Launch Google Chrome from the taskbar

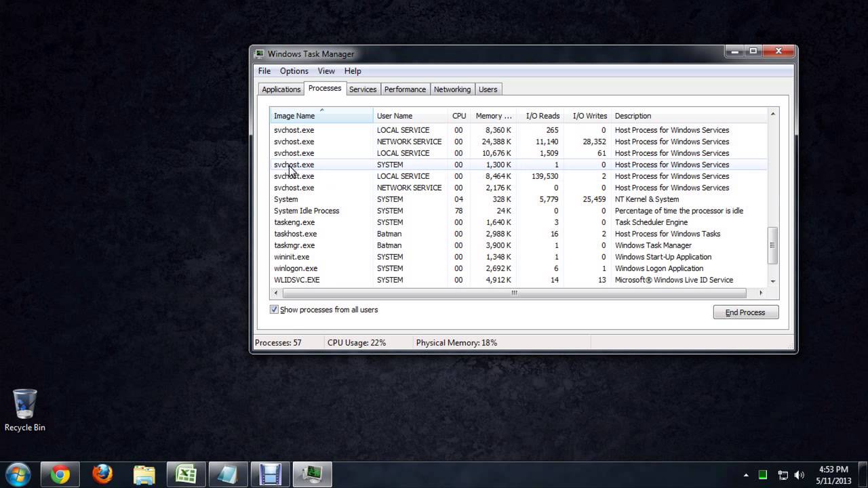coord(60,474)
